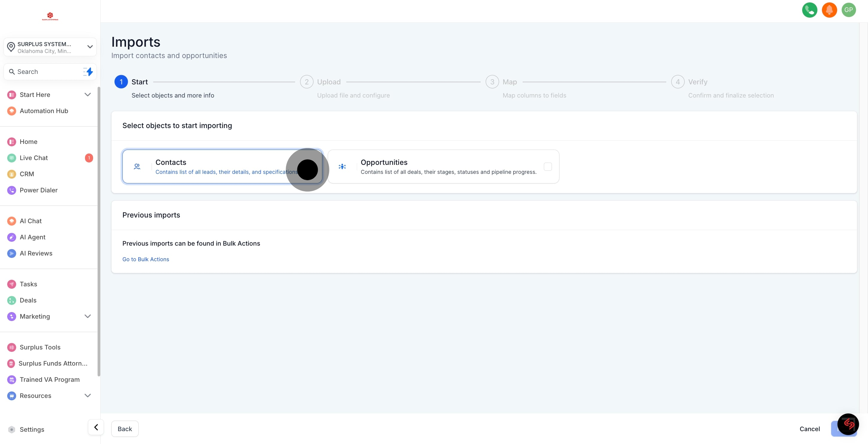
Task: Open the Surplus Systems location dropdown
Action: point(50,47)
